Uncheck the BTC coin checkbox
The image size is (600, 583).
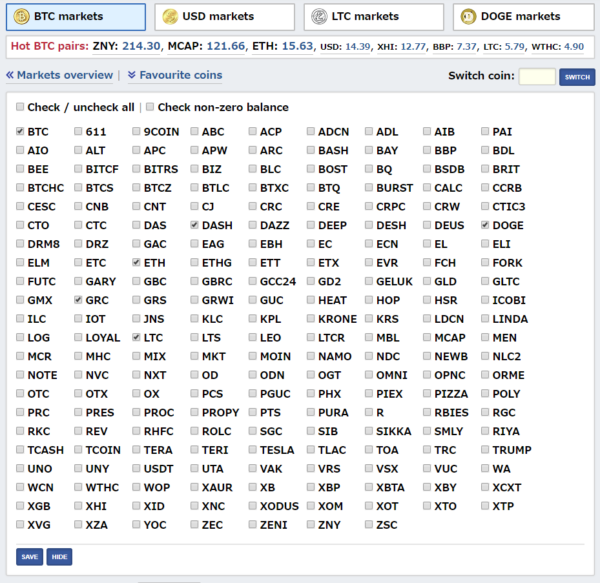coord(20,131)
